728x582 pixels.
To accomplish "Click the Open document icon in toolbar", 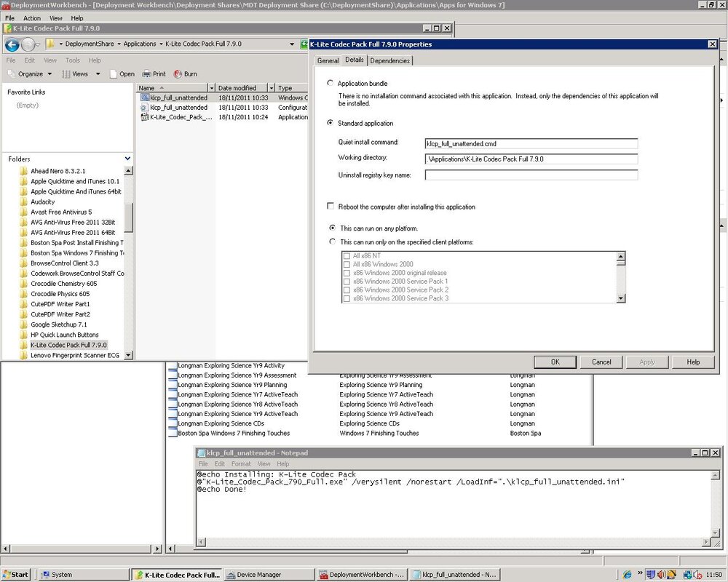I will point(114,74).
